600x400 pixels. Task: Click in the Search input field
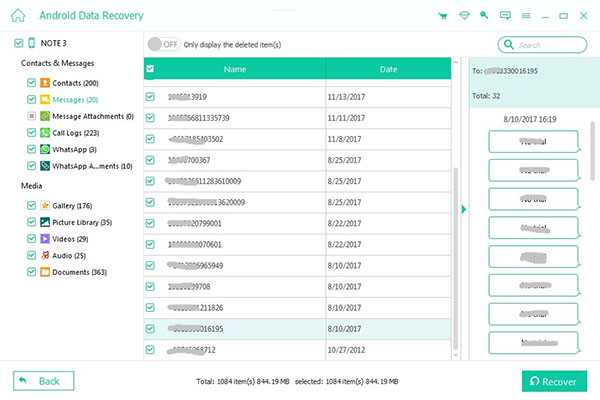(x=542, y=44)
